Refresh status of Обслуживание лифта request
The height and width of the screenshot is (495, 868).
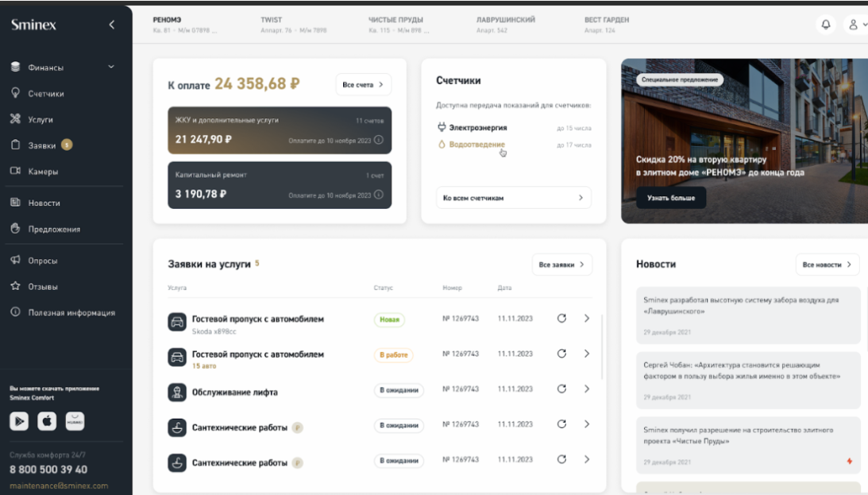(x=562, y=389)
